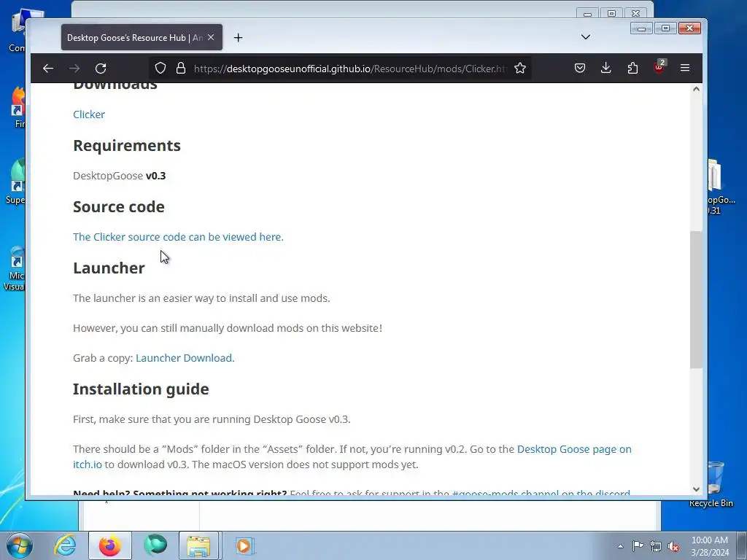This screenshot has height=560, width=747.
Task: Open the tracking protection shield icon
Action: 160,69
